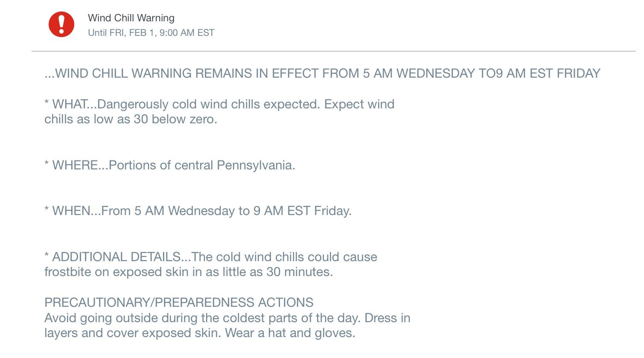644x358 pixels.
Task: Click the "PRECAUTIONARY/PREPAREDNESS ACTIONS" heading
Action: click(179, 303)
